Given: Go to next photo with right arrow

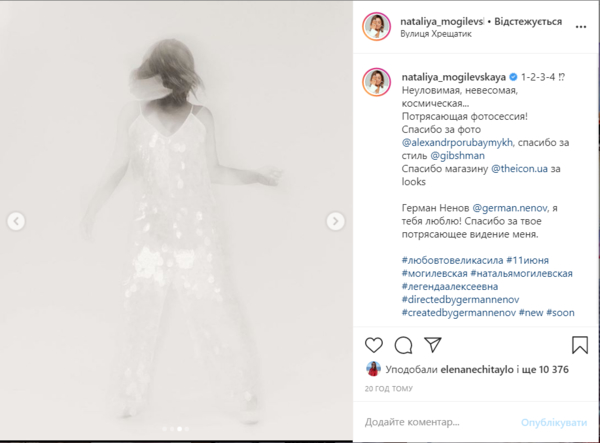Looking at the screenshot, I should [x=335, y=221].
